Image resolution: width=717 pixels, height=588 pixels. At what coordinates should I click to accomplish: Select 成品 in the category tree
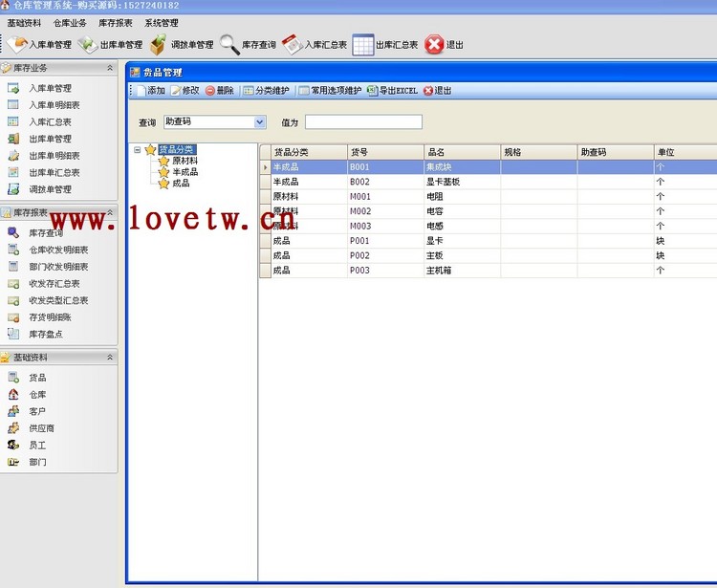click(x=181, y=184)
